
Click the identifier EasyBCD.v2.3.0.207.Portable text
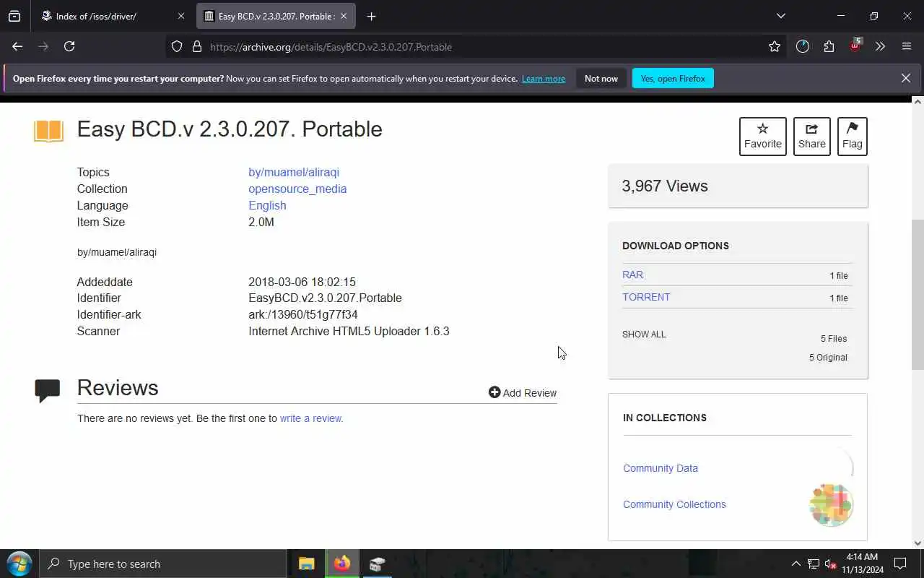[x=325, y=298]
